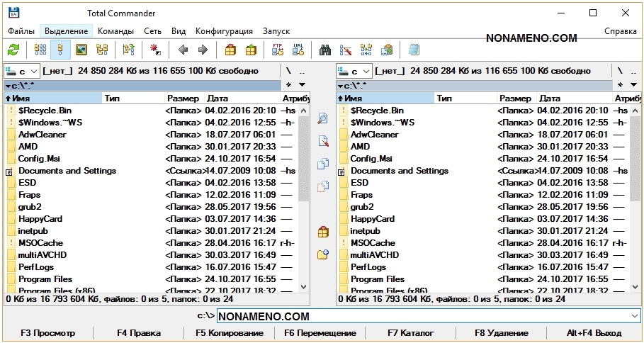Click right panel scrollbar up arrow
Viewport: 644px width, 343px height.
[635, 111]
